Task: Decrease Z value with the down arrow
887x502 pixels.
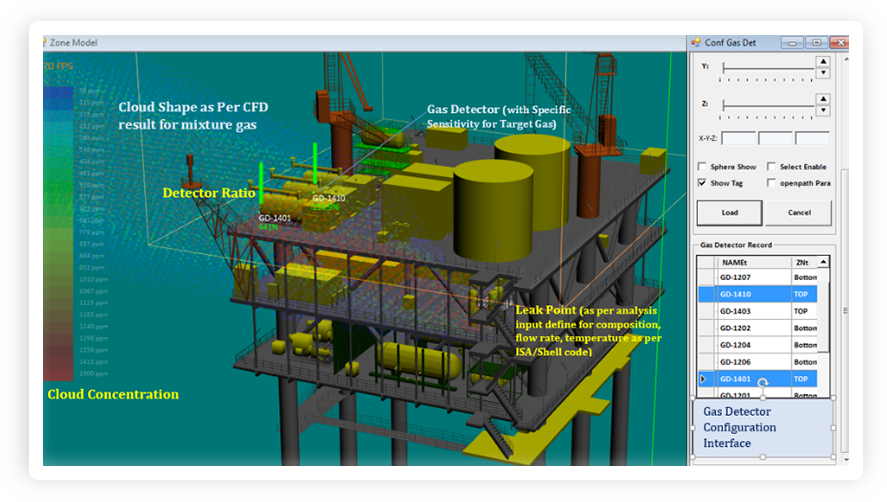Action: [x=823, y=110]
